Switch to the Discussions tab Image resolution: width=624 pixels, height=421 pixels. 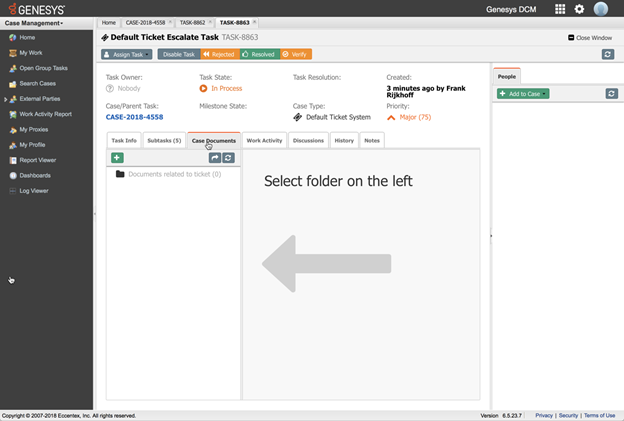[308, 140]
